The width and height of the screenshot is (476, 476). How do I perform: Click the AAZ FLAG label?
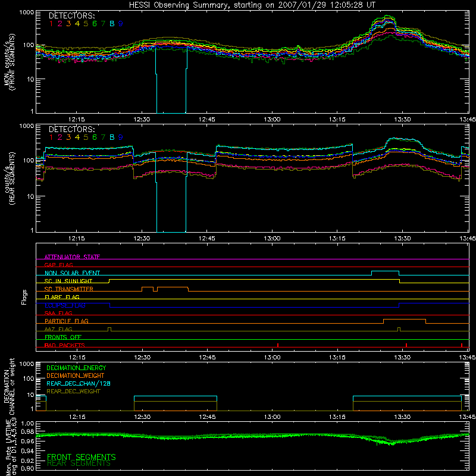pos(58,329)
